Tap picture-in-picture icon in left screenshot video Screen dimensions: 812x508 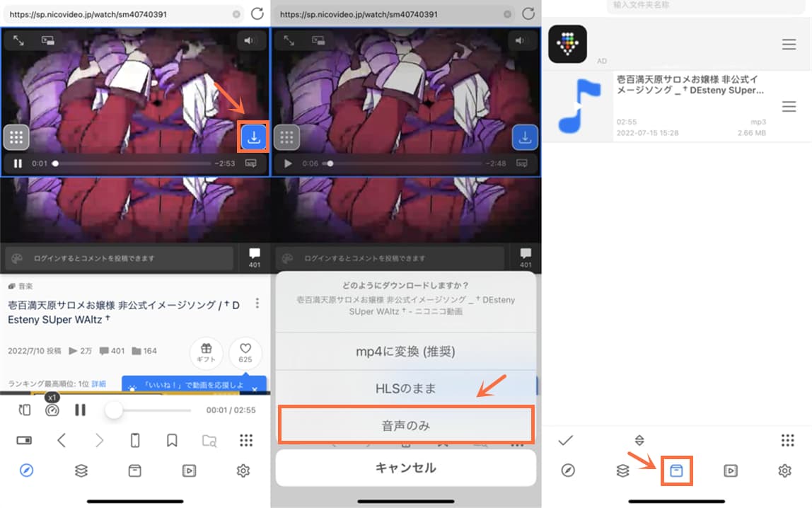(47, 40)
